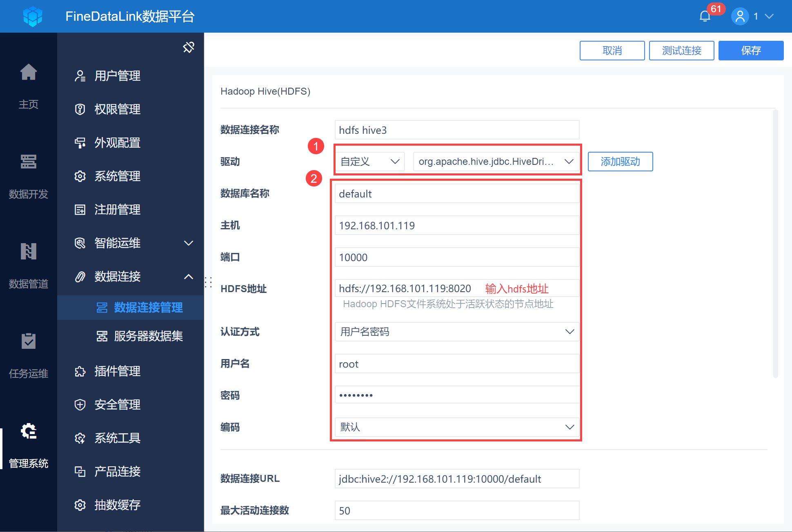Open the 数据管道 pipeline icon
Image resolution: width=792 pixels, height=532 pixels.
coord(29,252)
